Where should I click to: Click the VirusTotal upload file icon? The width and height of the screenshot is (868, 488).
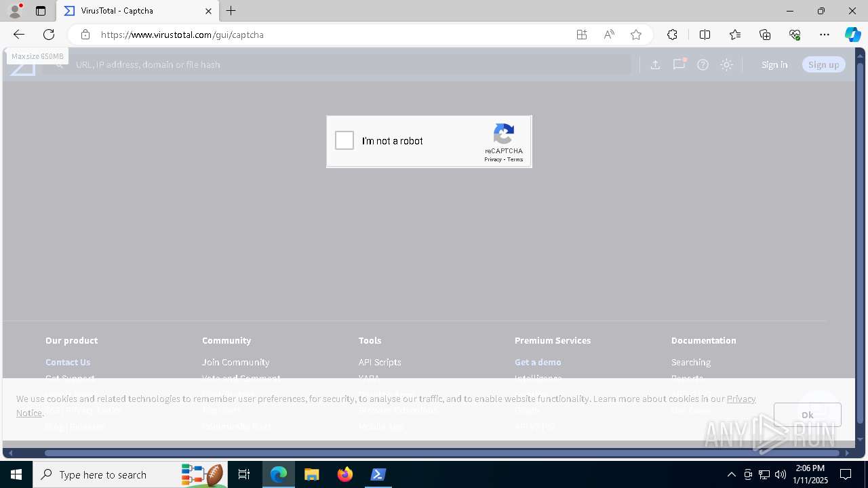pos(655,64)
